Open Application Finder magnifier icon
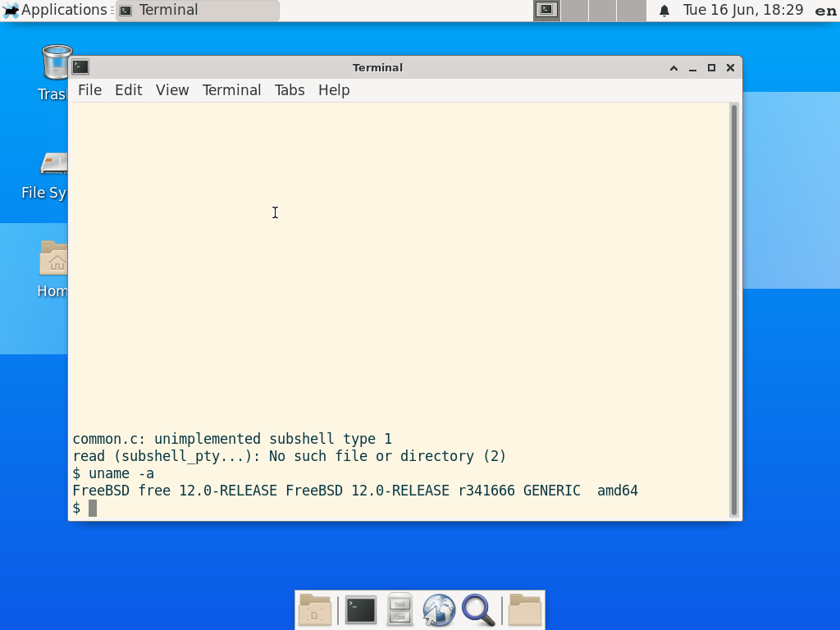The image size is (840, 630). tap(478, 610)
